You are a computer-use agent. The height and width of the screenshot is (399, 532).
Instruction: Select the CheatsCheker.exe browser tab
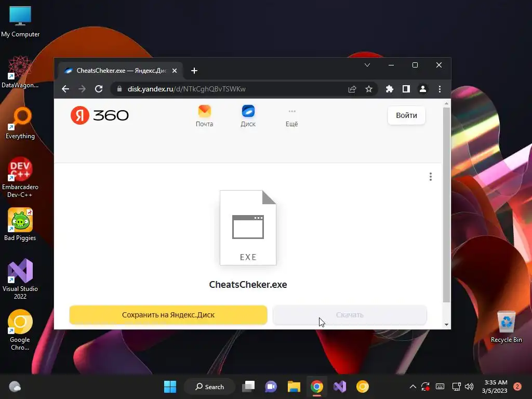[x=121, y=71]
